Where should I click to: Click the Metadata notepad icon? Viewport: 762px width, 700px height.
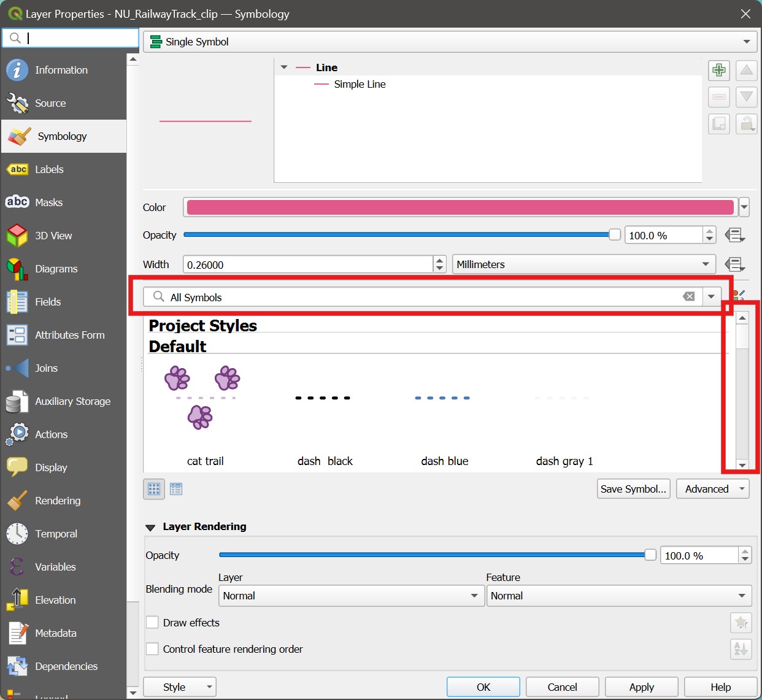click(x=17, y=633)
